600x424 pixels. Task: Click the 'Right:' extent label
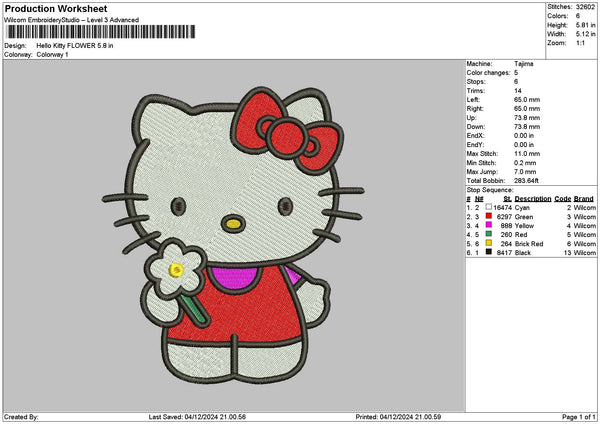point(475,109)
